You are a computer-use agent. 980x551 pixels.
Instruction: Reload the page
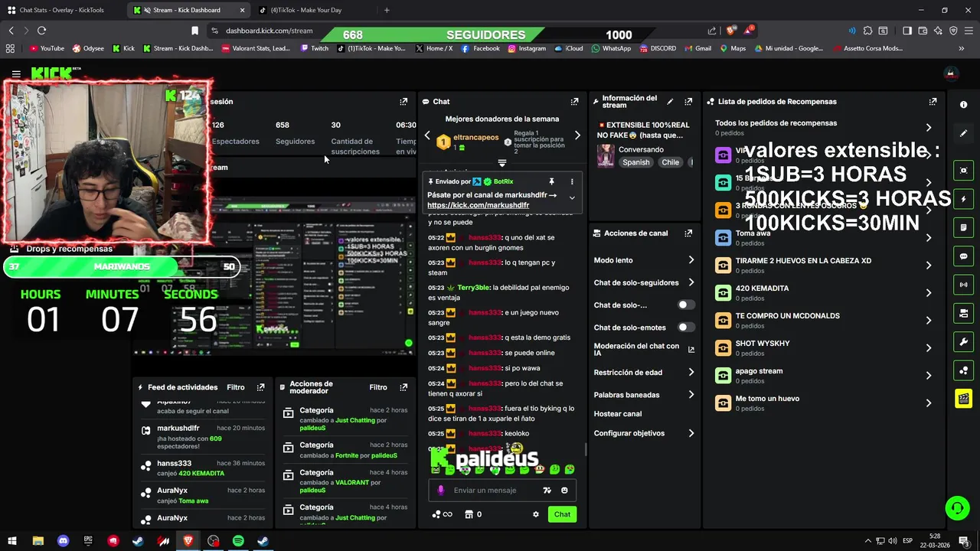point(41,31)
